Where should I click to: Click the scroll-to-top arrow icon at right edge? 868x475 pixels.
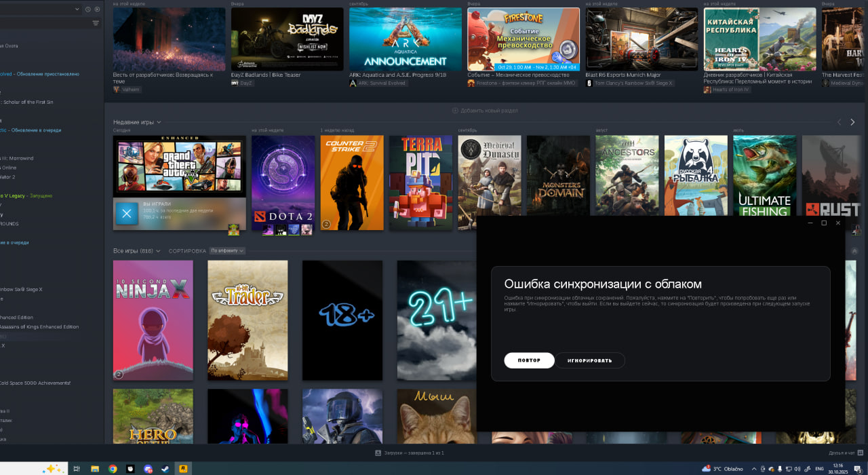coord(854,251)
